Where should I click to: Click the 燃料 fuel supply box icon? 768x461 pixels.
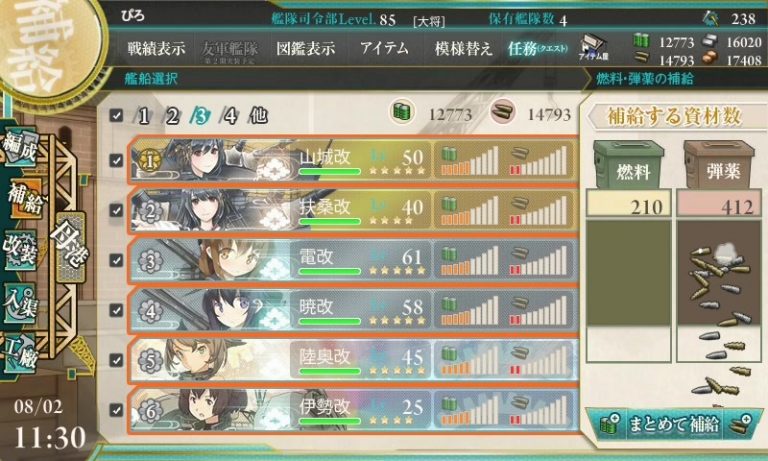(x=629, y=164)
